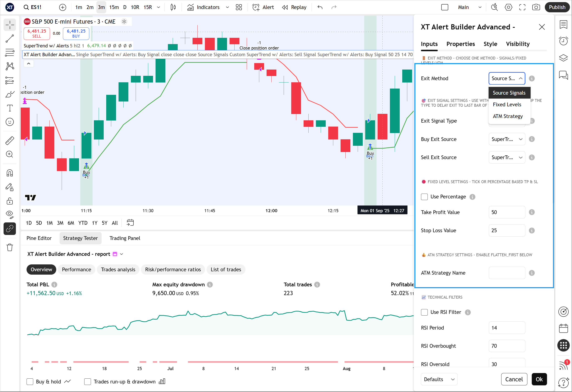The width and height of the screenshot is (572, 392).
Task: Enable the Use Percentage checkbox
Action: [x=424, y=197]
